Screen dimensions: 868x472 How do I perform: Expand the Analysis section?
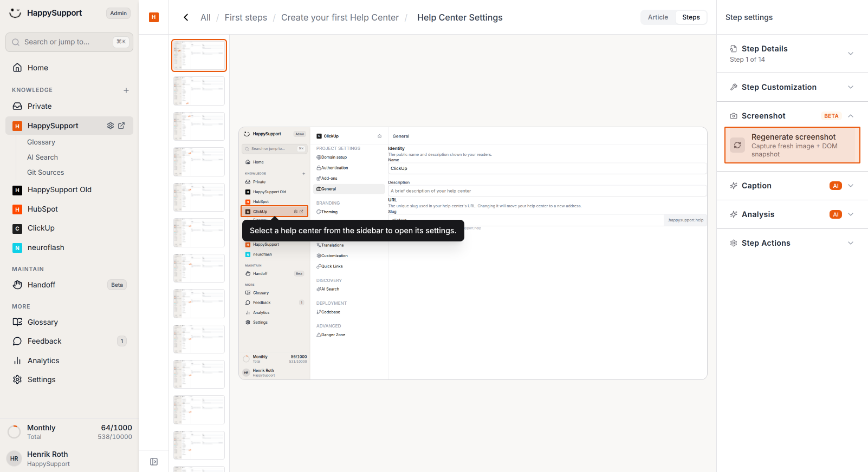(851, 214)
